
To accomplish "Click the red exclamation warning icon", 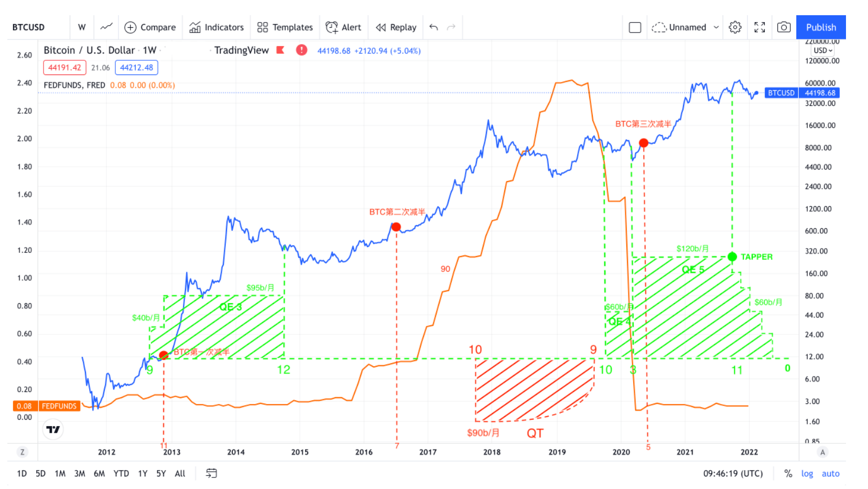I will pyautogui.click(x=301, y=50).
